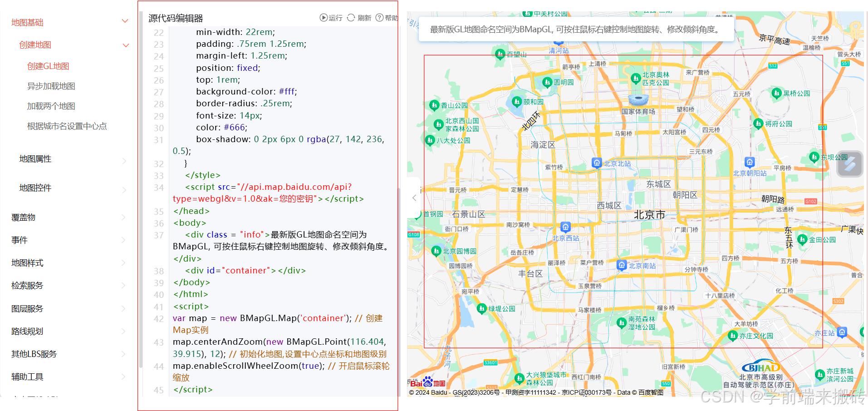Click the 绿堤公园 park marker icon
This screenshot has height=411, width=868.
coord(481,308)
